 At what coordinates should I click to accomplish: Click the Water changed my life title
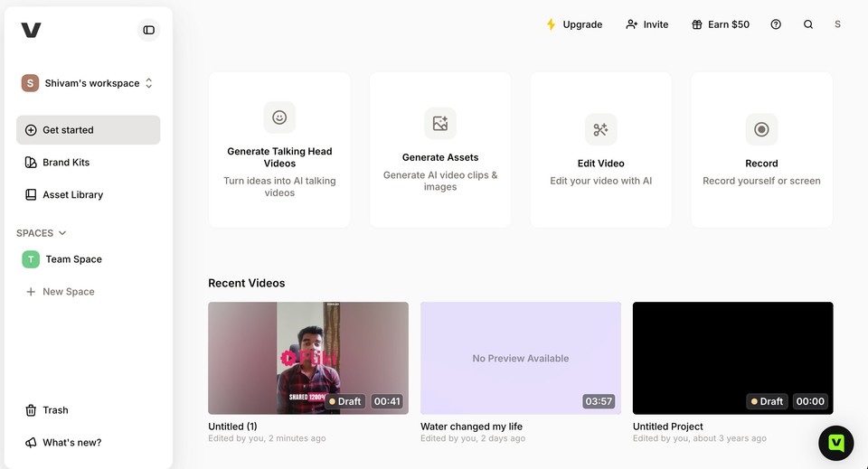tap(471, 427)
